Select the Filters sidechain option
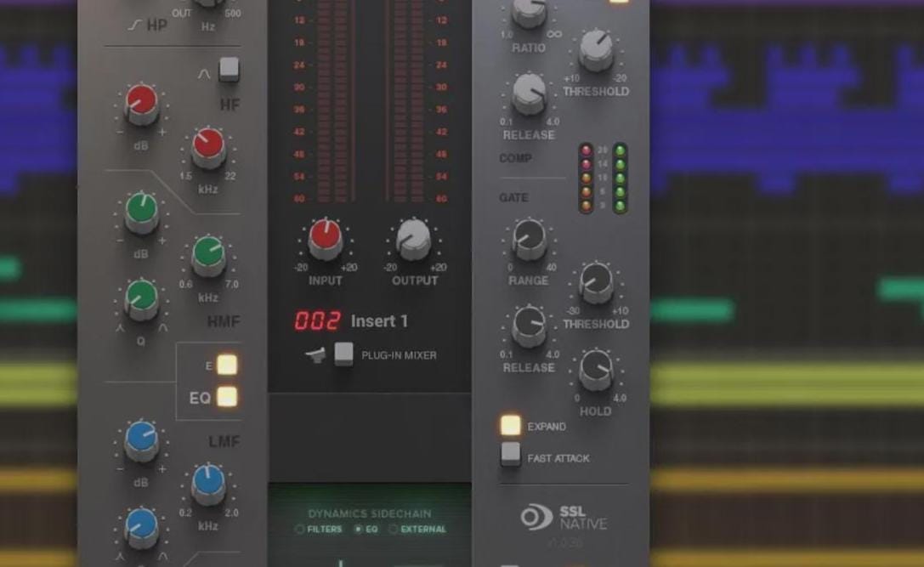The image size is (924, 567). pos(320,530)
